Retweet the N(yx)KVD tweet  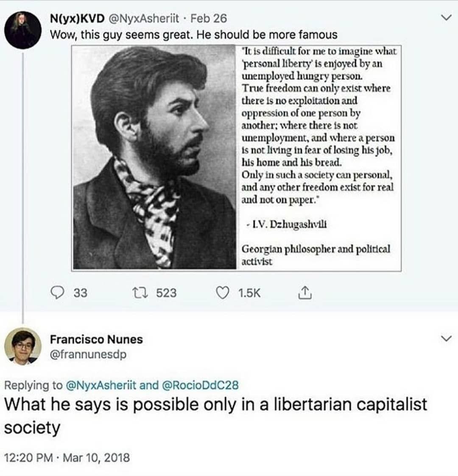[x=140, y=293]
